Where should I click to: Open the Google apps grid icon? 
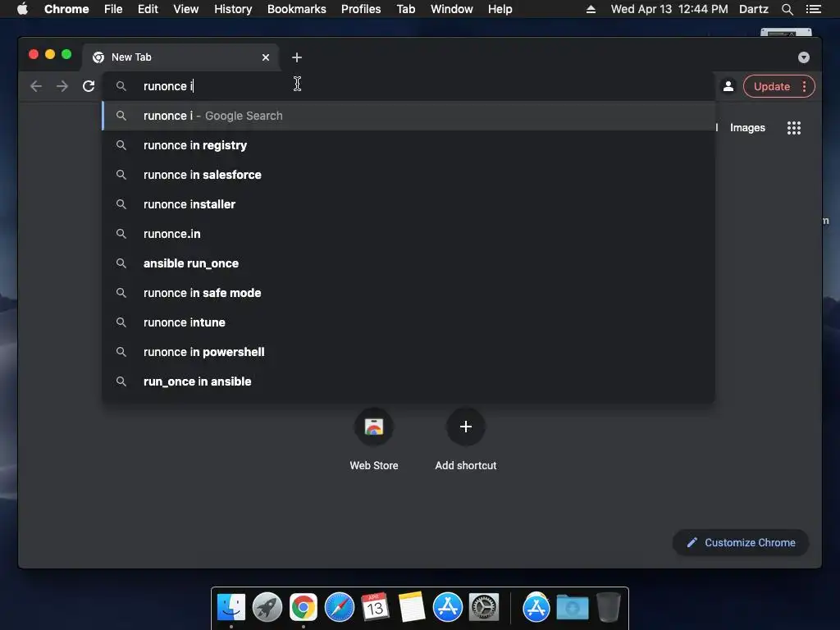[x=794, y=127]
